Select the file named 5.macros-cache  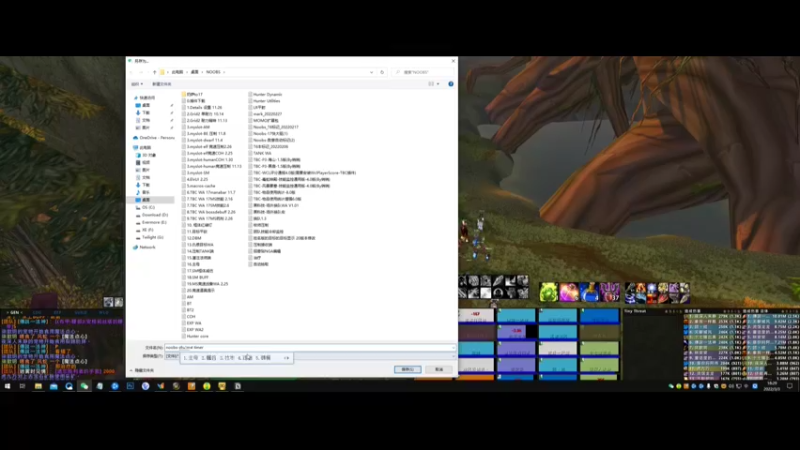pyautogui.click(x=198, y=186)
